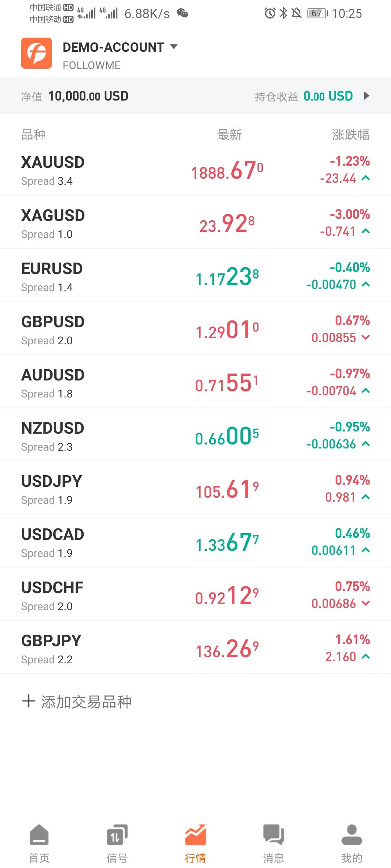Toggle GBPUSD change chevron
The width and height of the screenshot is (391, 868).
[366, 337]
